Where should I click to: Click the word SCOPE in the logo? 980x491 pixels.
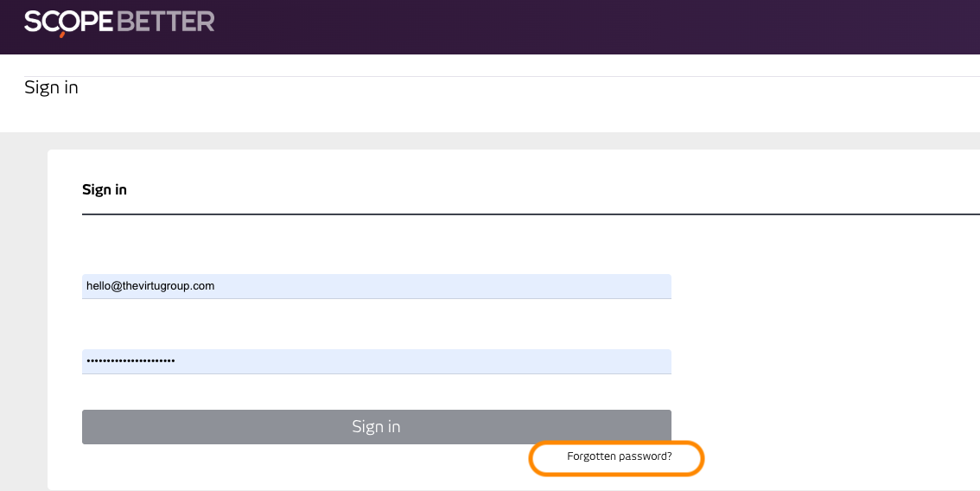coord(69,22)
